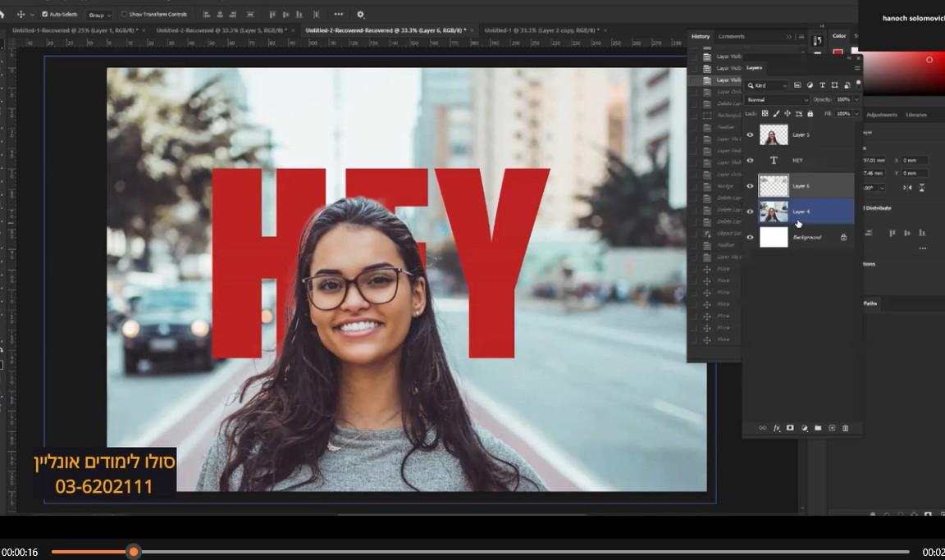Hide the Layer 5 visibility eye
Image resolution: width=945 pixels, height=560 pixels.
tap(750, 134)
